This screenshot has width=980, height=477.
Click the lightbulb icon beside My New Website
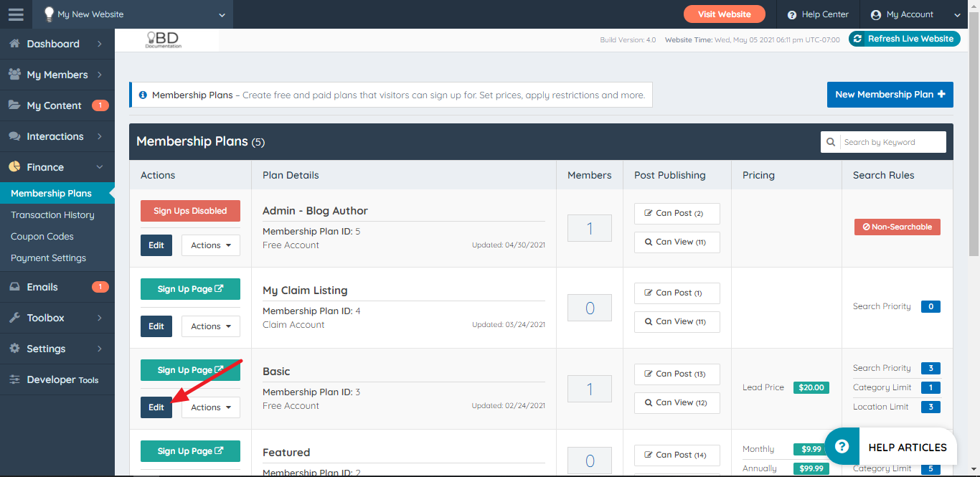pos(49,14)
